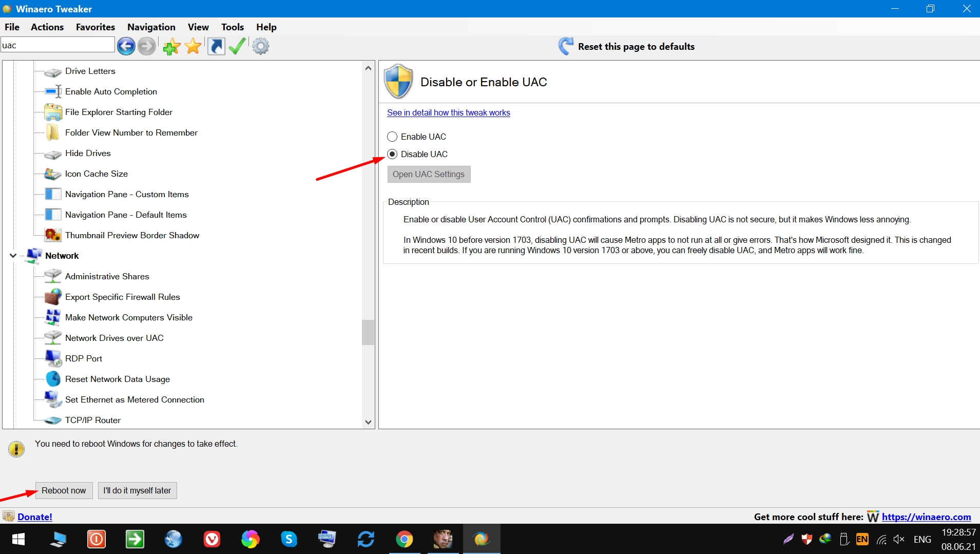Open the Actions menu
Screen dimensions: 980x554
click(47, 27)
